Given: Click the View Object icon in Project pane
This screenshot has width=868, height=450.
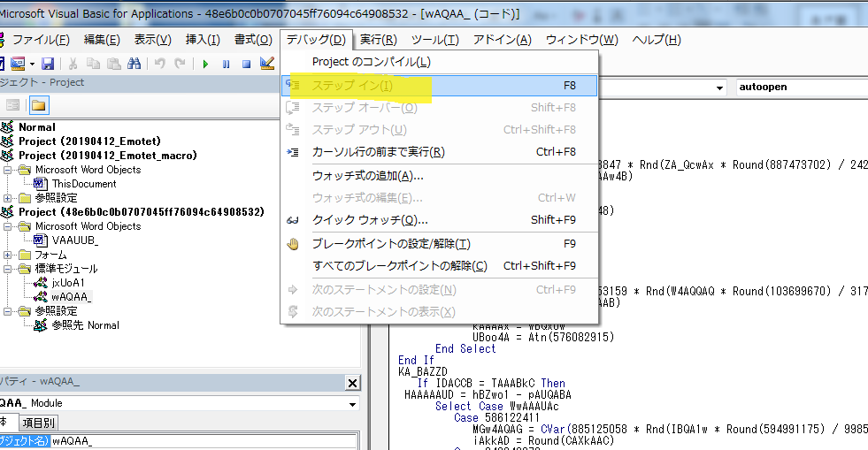Looking at the screenshot, I should pyautogui.click(x=12, y=105).
